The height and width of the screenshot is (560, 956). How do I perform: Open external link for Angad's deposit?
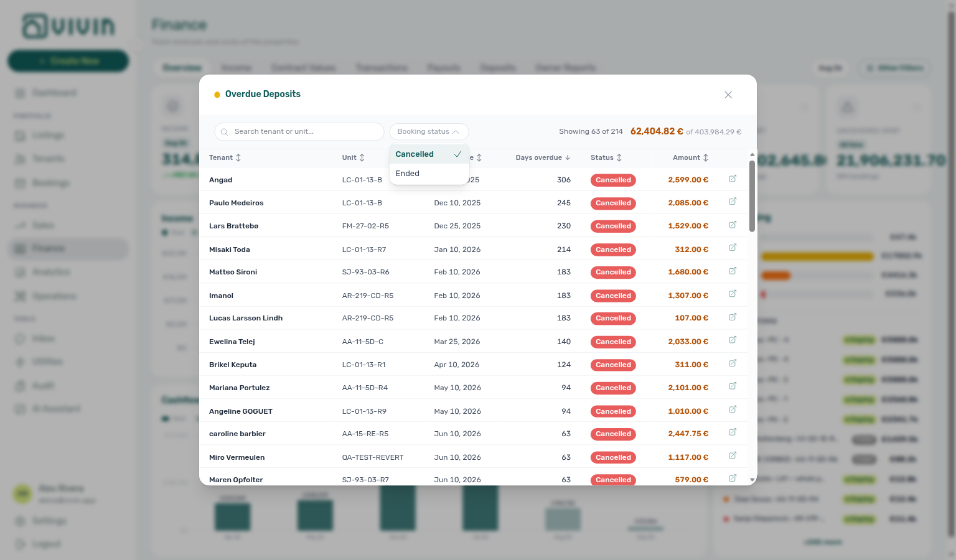point(733,179)
